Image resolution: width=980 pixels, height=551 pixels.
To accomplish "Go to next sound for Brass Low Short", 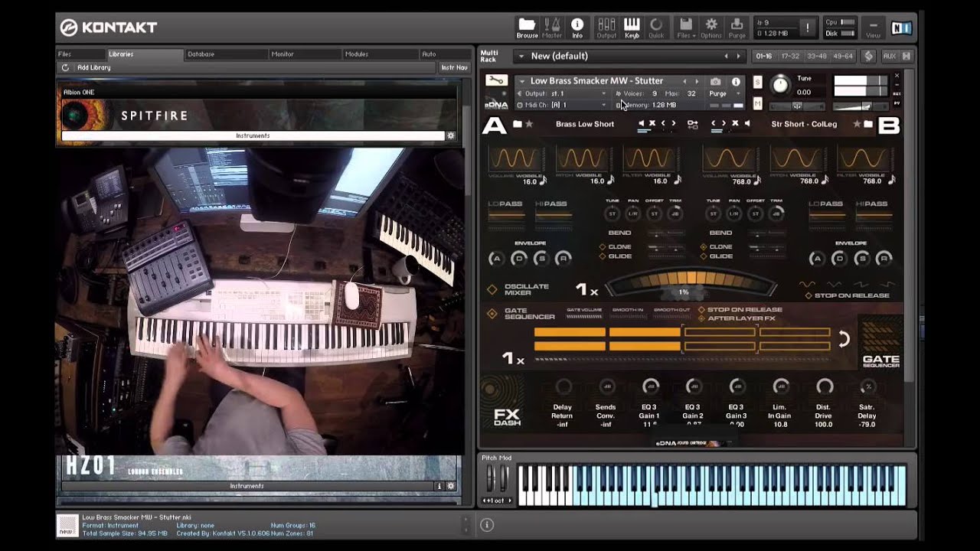I will click(674, 124).
